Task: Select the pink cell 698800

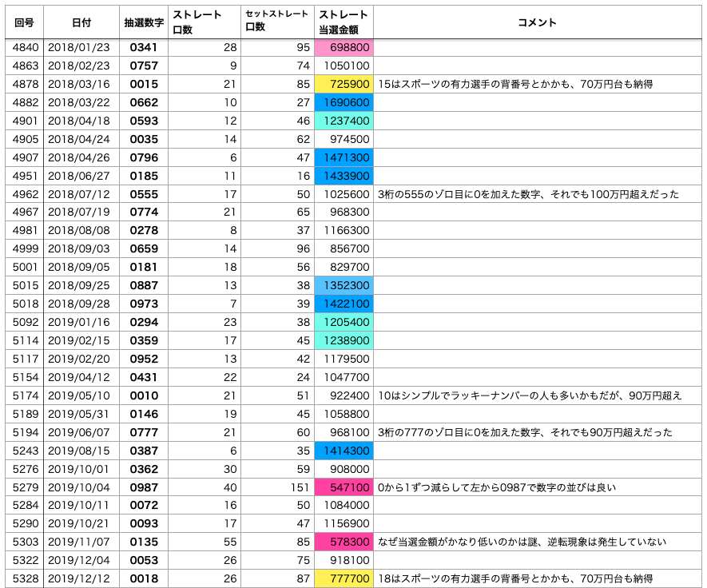Action: click(344, 48)
